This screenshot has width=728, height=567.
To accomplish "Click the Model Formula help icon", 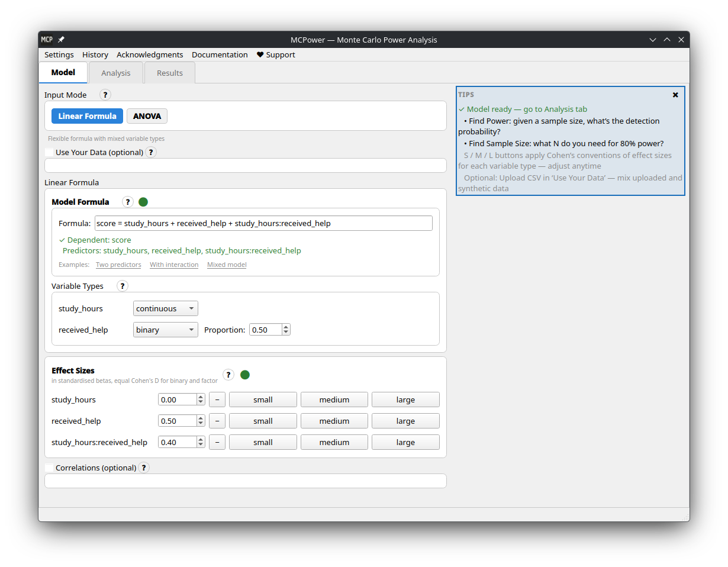I will [x=127, y=201].
